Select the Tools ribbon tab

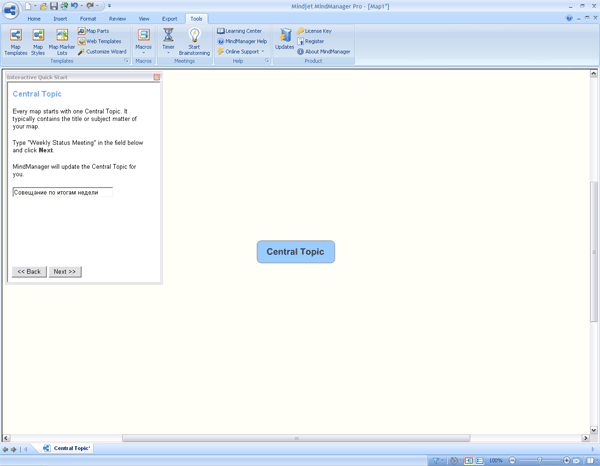196,19
